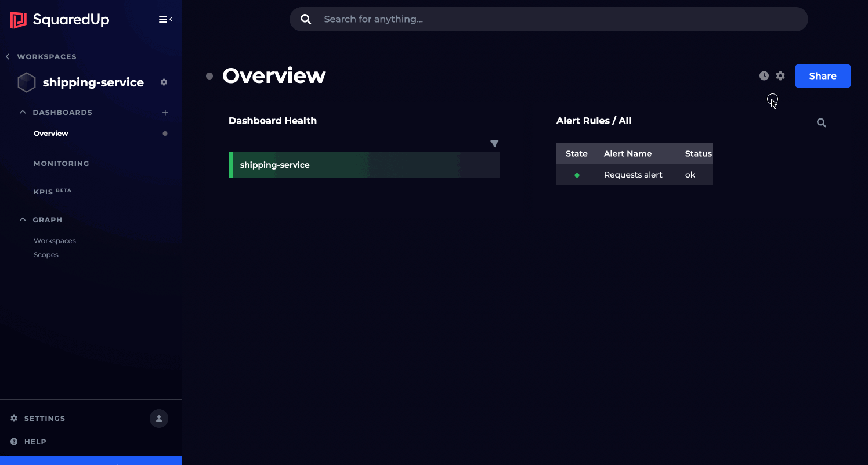
Task: Open the KPIS beta section
Action: 52,191
